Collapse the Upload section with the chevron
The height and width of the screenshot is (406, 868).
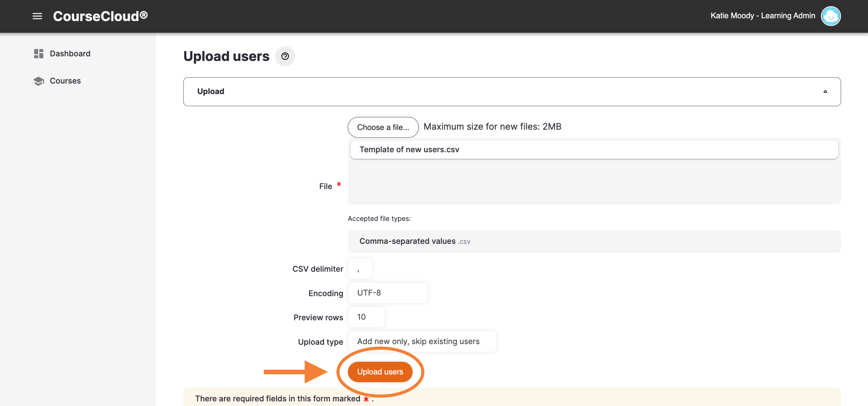pos(825,91)
